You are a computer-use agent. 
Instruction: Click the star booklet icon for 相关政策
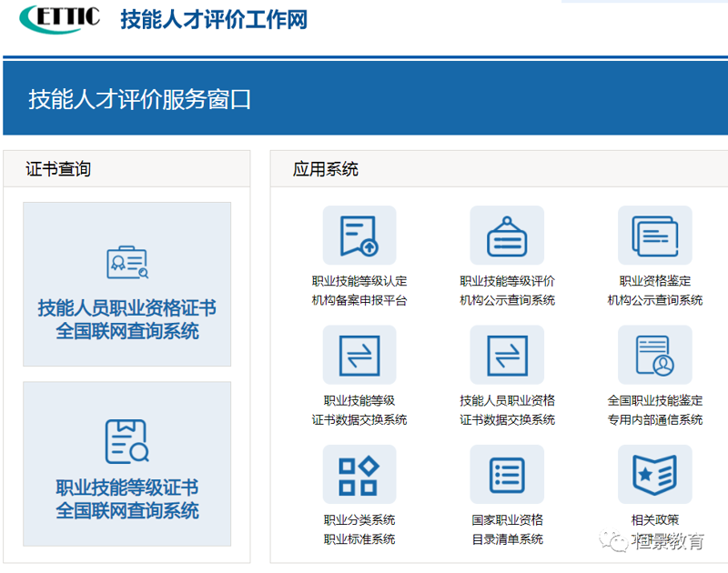click(x=655, y=474)
